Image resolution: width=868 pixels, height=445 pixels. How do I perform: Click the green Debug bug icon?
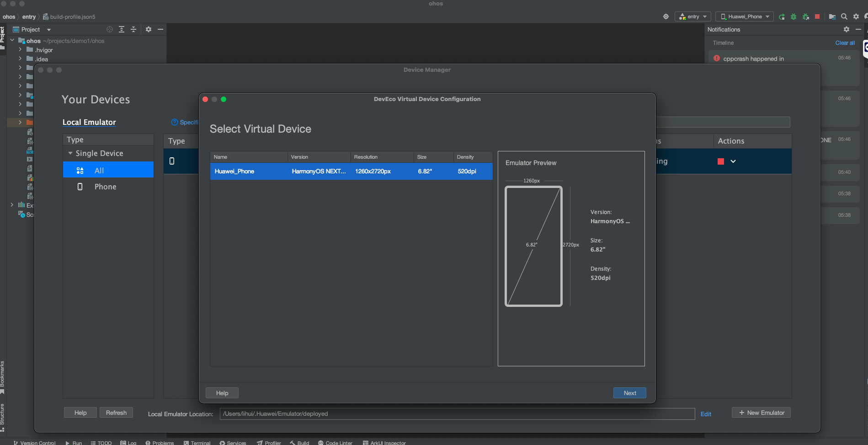[x=793, y=17]
